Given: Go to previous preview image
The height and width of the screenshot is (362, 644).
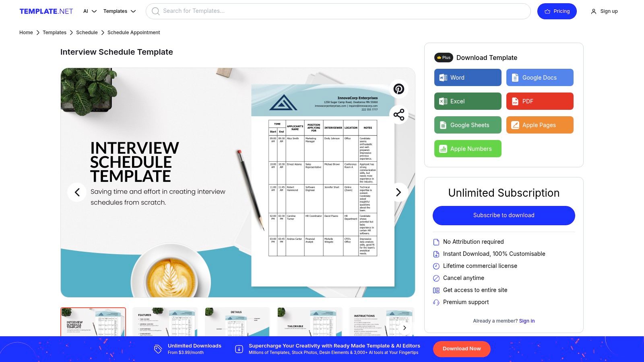Looking at the screenshot, I should (x=77, y=192).
